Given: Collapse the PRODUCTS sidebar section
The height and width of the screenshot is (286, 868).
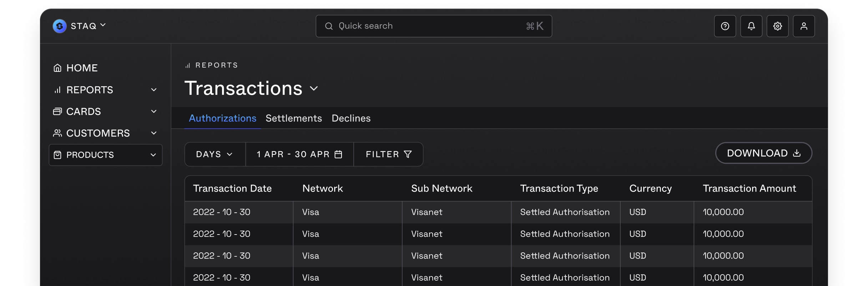Looking at the screenshot, I should click(153, 154).
